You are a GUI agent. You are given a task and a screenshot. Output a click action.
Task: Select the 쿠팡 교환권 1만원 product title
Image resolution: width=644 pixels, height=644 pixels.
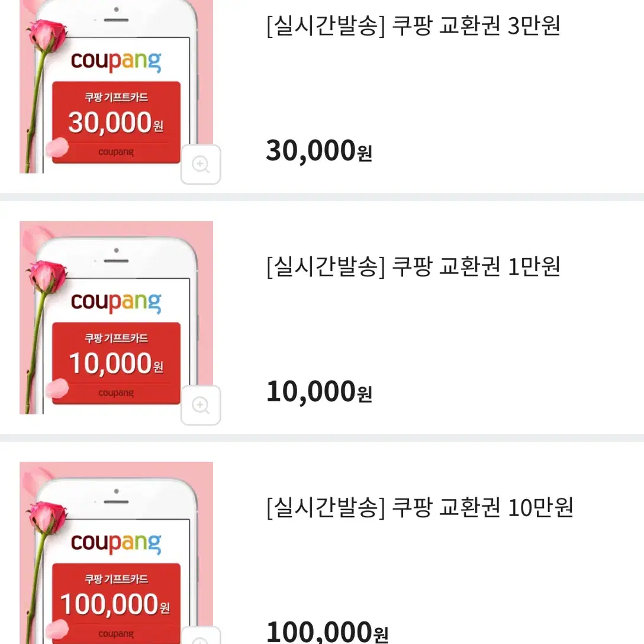click(x=414, y=266)
